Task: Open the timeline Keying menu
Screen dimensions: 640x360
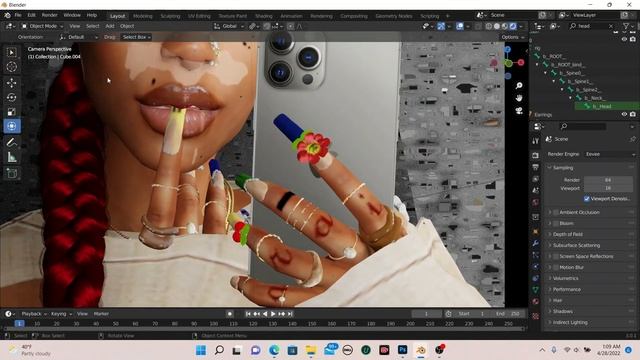Action: coord(61,314)
